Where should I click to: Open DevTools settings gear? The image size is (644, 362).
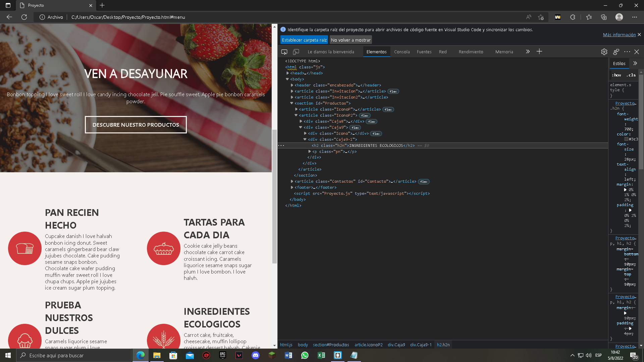[x=604, y=52]
